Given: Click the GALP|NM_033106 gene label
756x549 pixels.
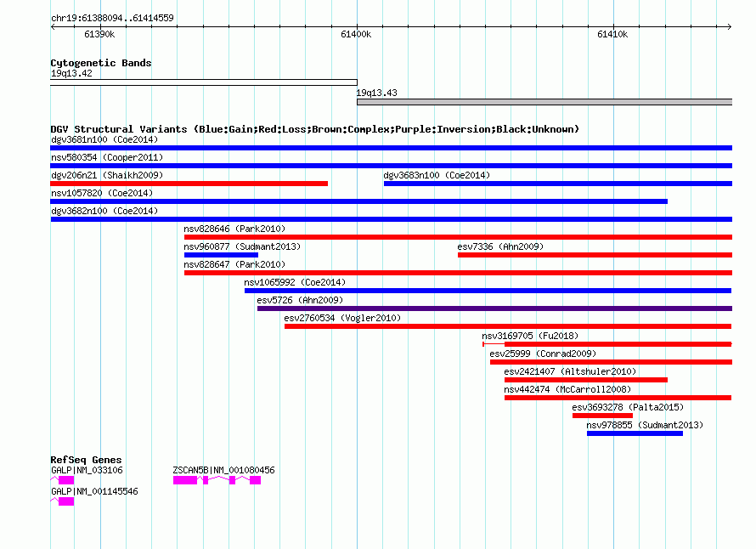Looking at the screenshot, I should click(x=87, y=470).
